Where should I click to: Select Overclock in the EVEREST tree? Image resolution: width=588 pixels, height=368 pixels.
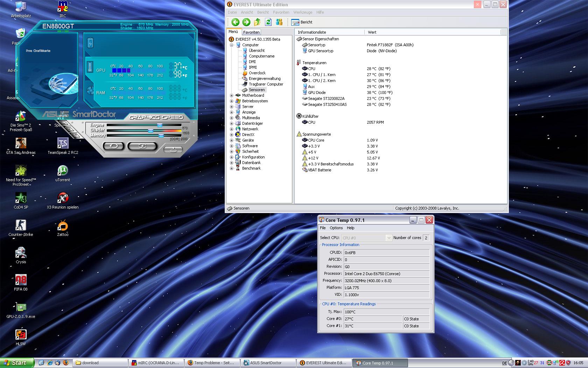coord(257,73)
